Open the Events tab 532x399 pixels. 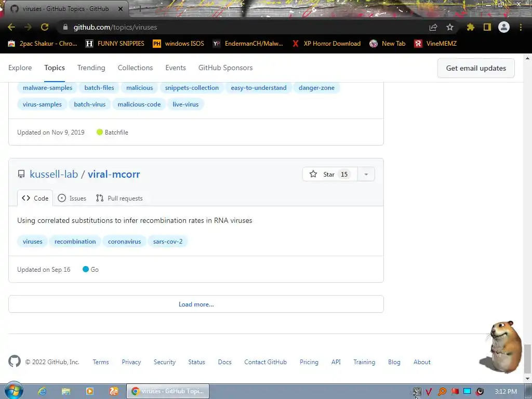tap(176, 68)
